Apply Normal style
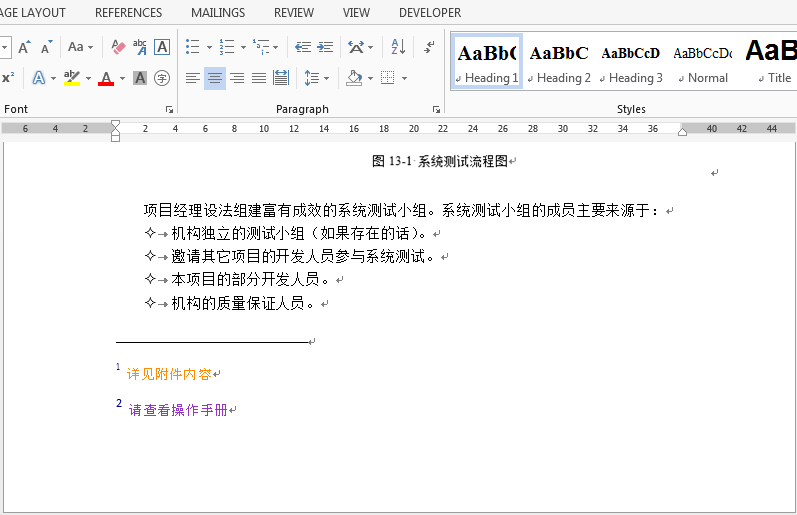Screen dimensions: 797x515 point(703,62)
